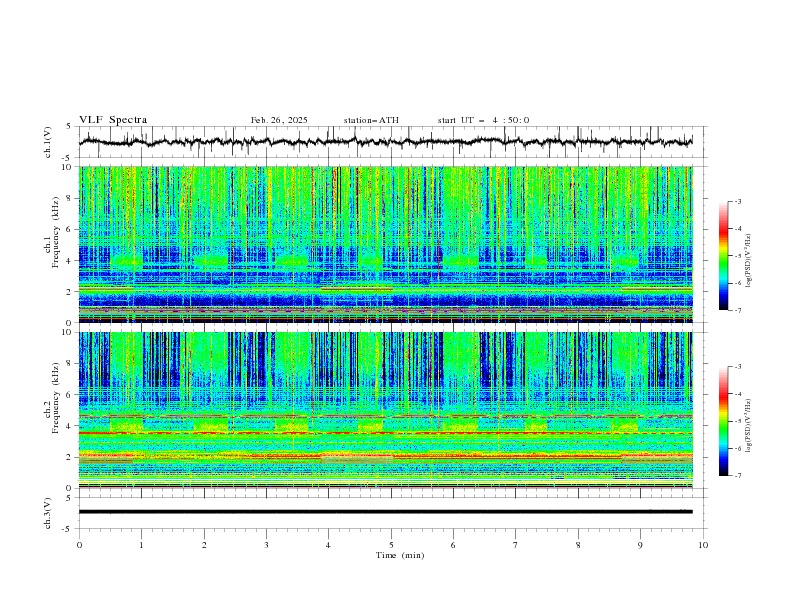Click the ch.1 voltage waveform trace
Screen dimensions: 792x612
[385, 141]
